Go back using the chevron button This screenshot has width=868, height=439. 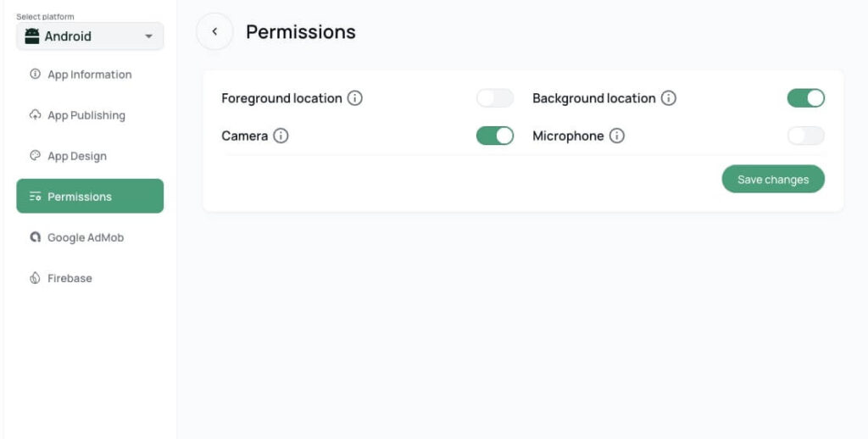pyautogui.click(x=214, y=32)
